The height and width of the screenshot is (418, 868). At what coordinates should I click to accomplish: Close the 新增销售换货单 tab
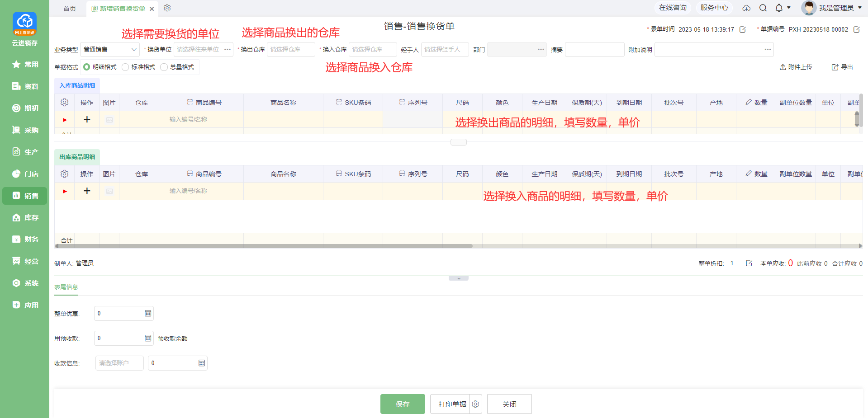pyautogui.click(x=152, y=9)
